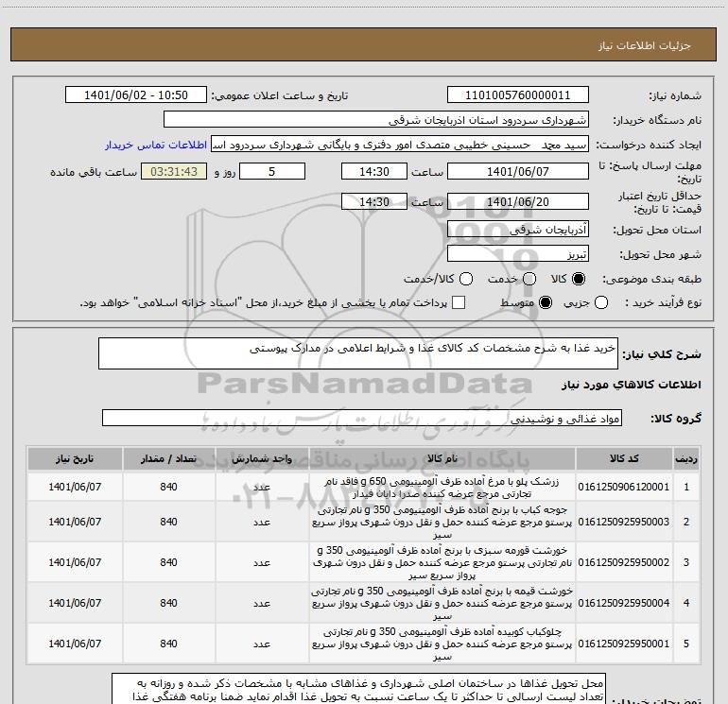Select the کالا/خدمت radio button
This screenshot has height=704, width=728.
[466, 279]
